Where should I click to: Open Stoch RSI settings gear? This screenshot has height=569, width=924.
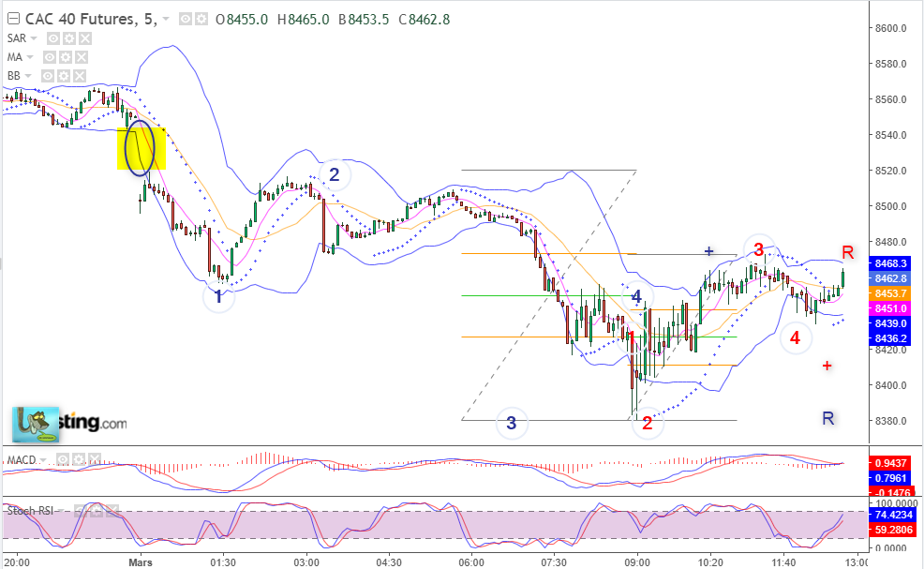96,511
